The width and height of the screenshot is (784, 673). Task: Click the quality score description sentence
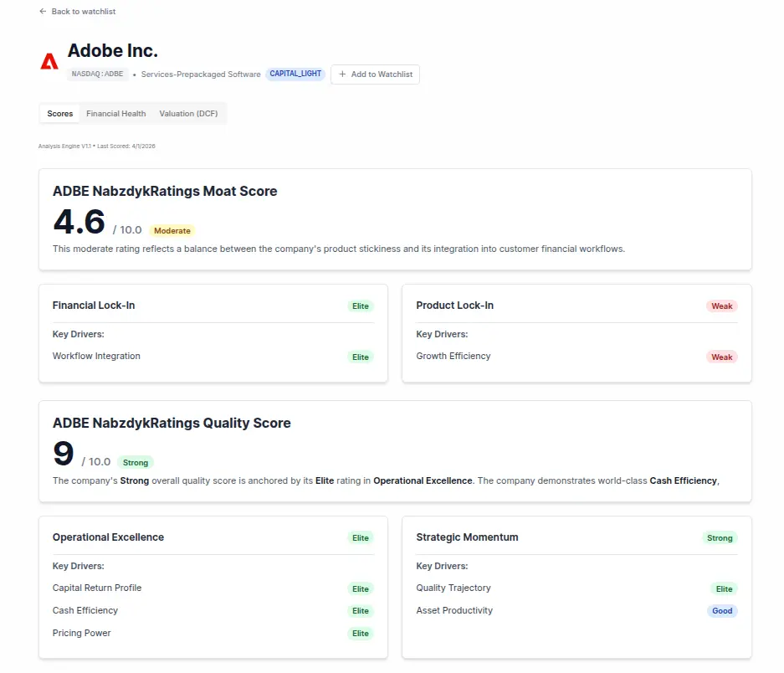[386, 480]
